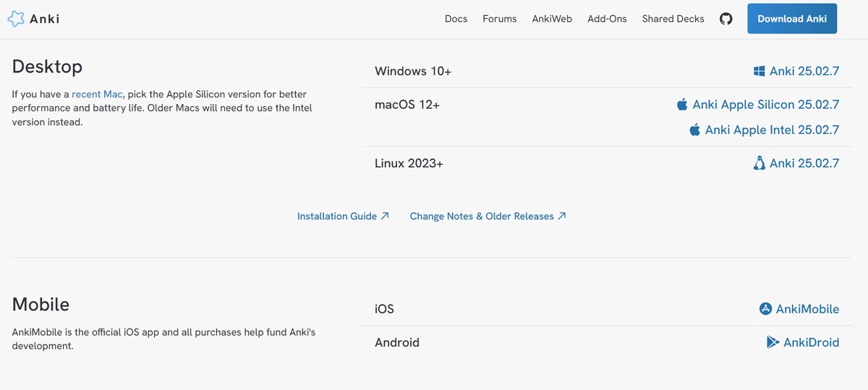868x390 pixels.
Task: Open Change Notes & Older Releases
Action: (x=488, y=216)
